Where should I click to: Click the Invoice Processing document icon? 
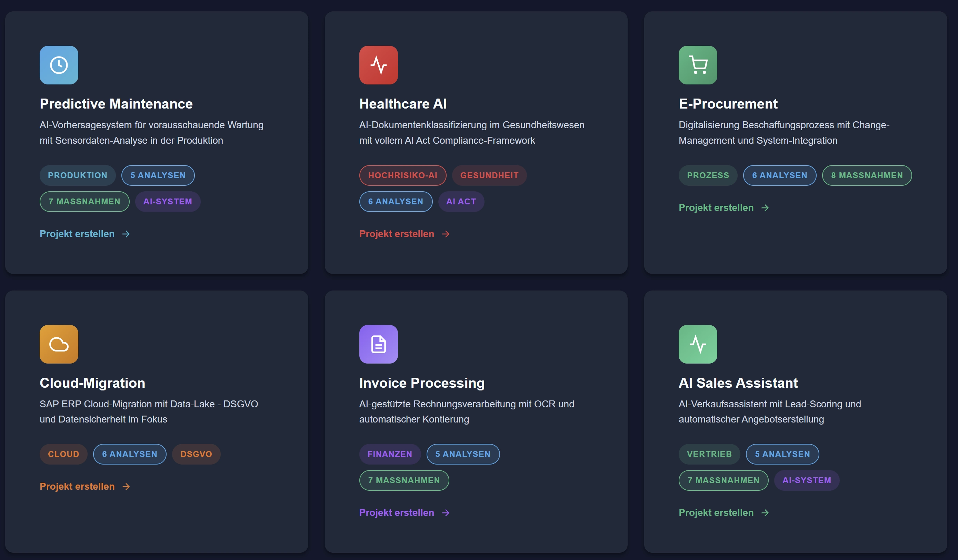pos(378,344)
